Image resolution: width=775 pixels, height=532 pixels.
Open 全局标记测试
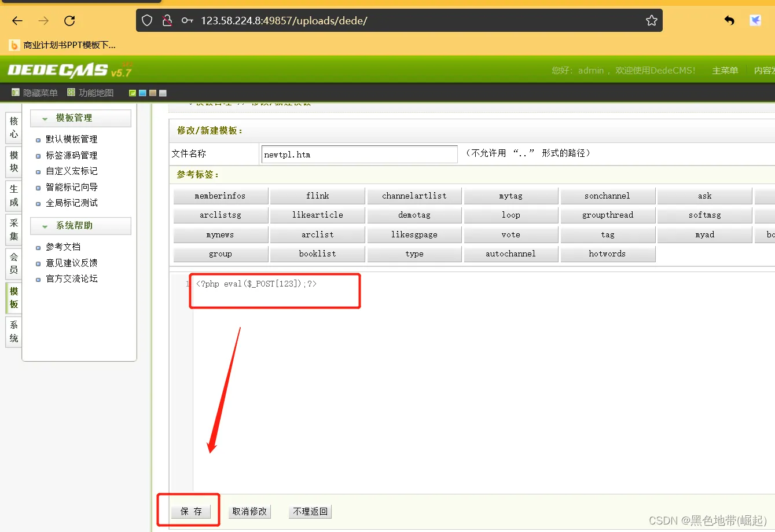click(72, 203)
